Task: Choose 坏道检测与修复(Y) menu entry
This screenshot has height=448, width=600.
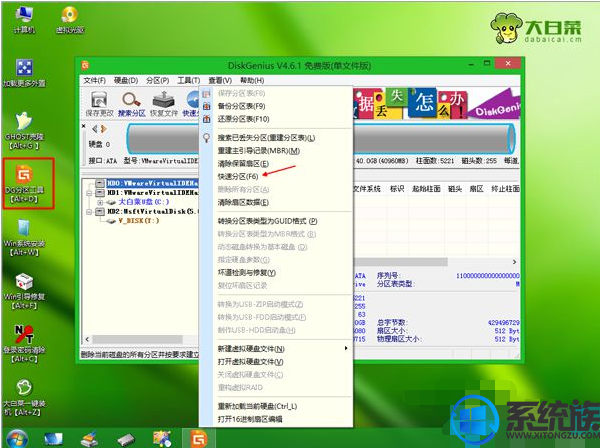Action: [x=246, y=273]
